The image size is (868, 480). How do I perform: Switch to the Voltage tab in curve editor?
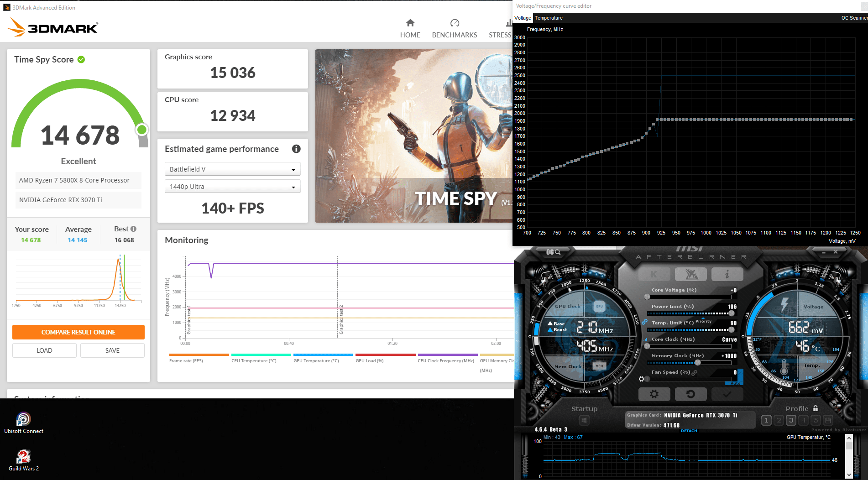click(x=523, y=18)
